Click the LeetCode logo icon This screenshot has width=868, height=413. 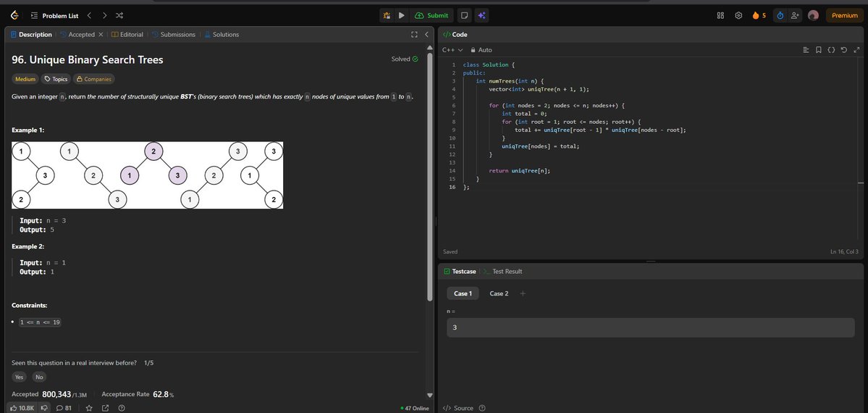coord(14,15)
